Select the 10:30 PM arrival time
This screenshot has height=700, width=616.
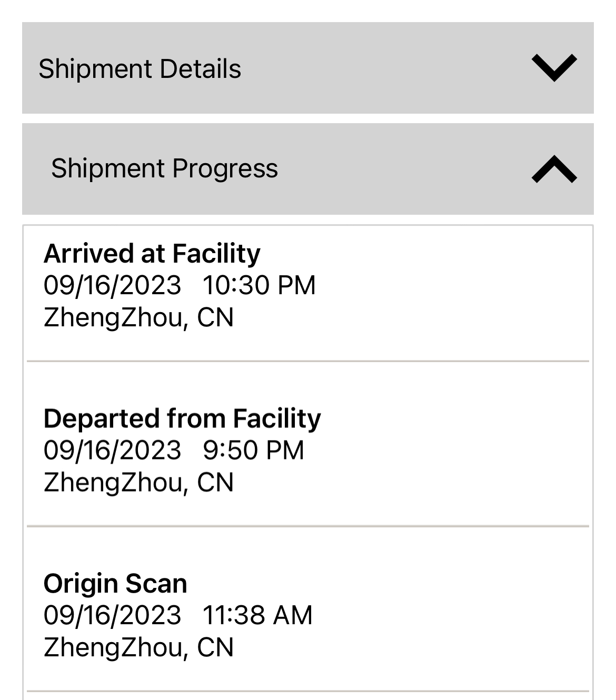coord(259,285)
